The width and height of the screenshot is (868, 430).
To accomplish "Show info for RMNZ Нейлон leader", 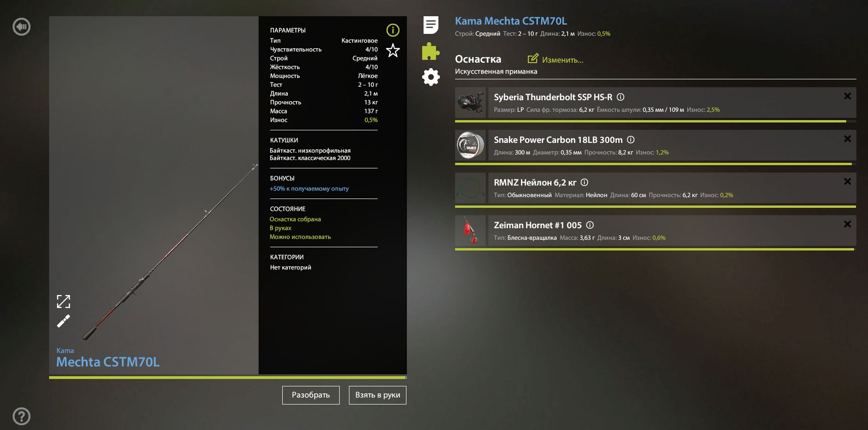I will (x=584, y=182).
